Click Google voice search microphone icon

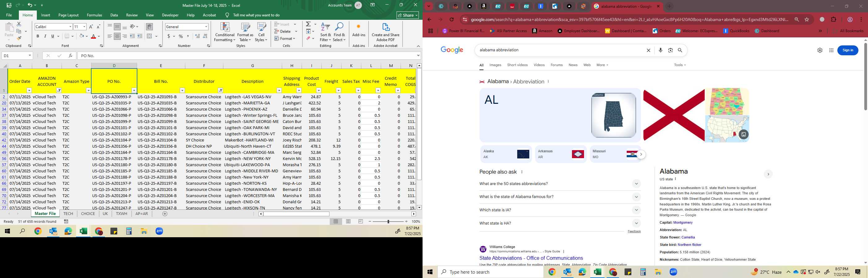click(x=660, y=50)
